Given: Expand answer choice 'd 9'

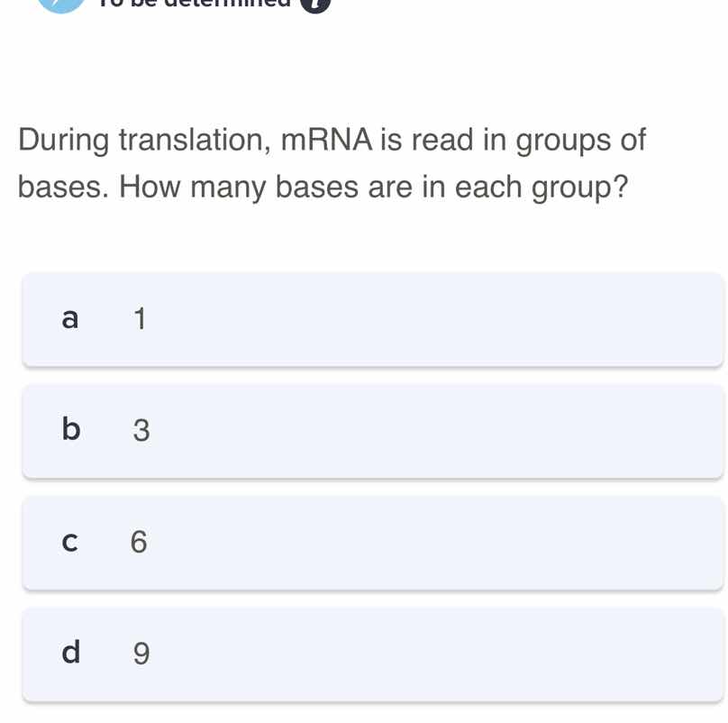Looking at the screenshot, I should 373,653.
